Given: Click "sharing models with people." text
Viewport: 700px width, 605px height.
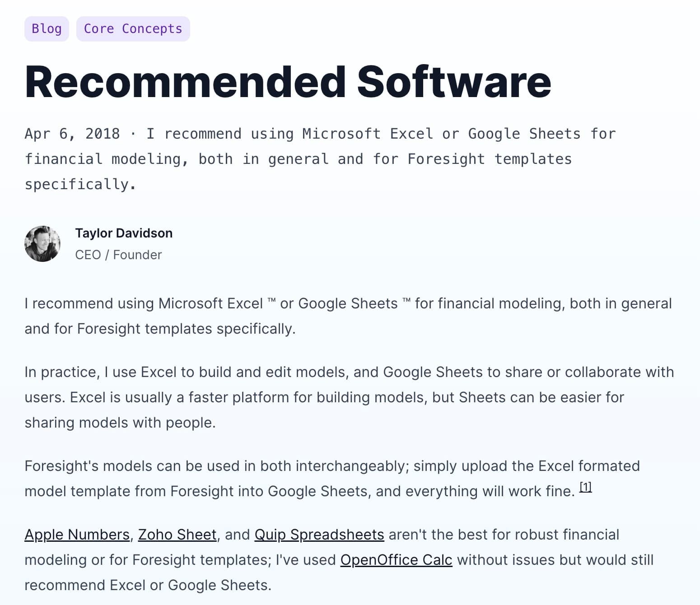Looking at the screenshot, I should (120, 423).
